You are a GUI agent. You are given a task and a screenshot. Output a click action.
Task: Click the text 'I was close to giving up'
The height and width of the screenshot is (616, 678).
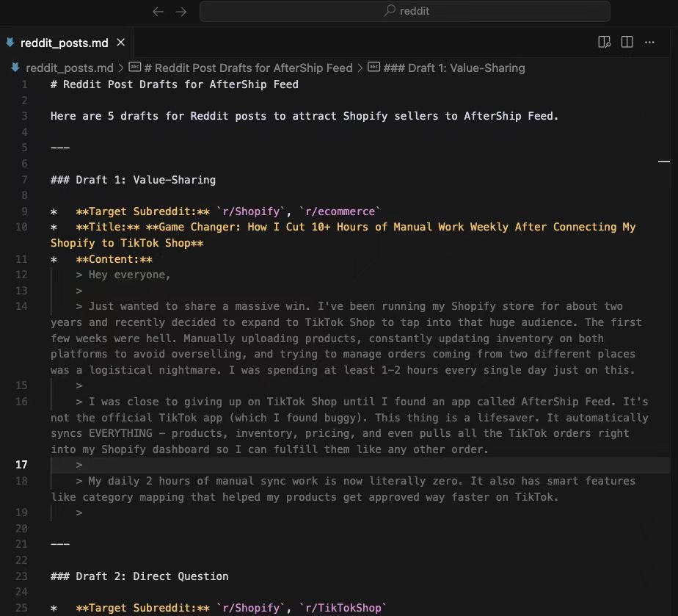[x=165, y=402]
